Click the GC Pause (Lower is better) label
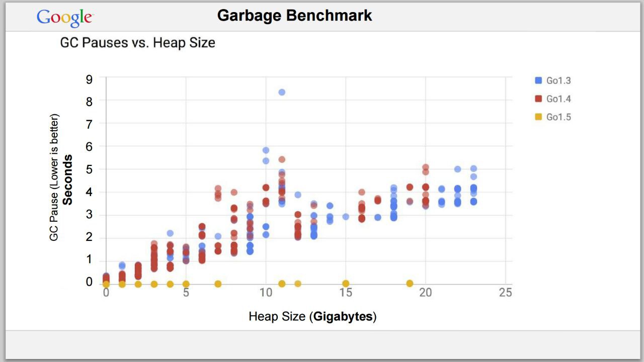 [x=54, y=177]
